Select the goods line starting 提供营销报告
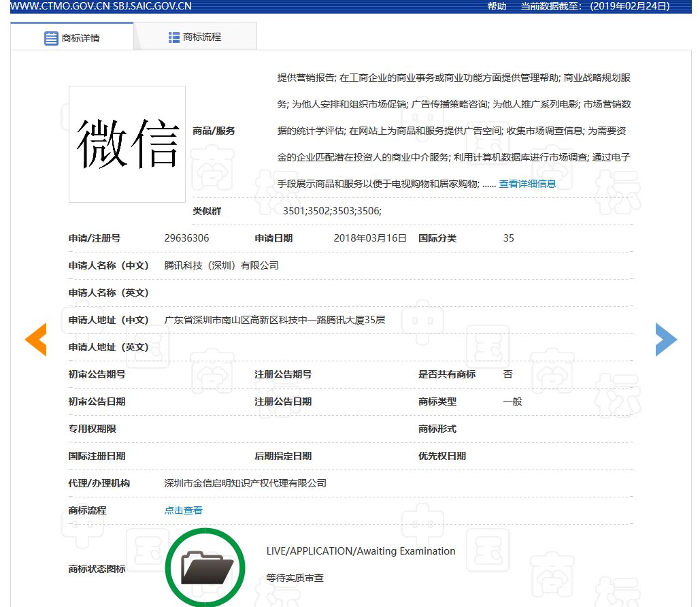The image size is (700, 607). pos(454,78)
